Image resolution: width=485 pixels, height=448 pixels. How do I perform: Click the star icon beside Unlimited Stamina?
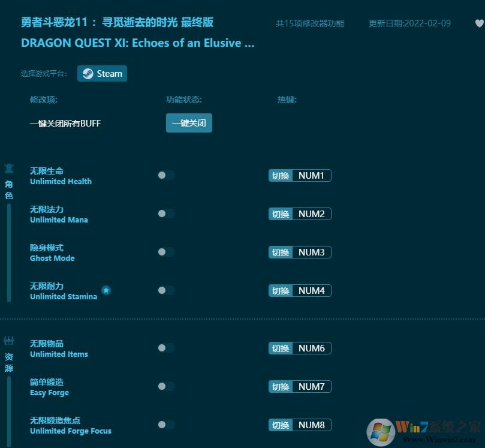pos(106,290)
